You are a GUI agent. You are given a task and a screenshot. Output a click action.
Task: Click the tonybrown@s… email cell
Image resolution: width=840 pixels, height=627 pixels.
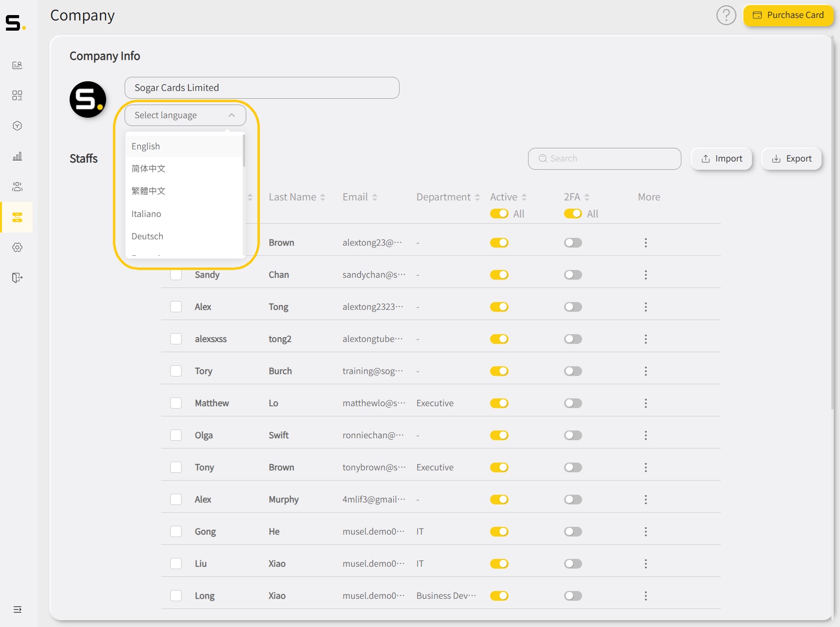pyautogui.click(x=374, y=467)
